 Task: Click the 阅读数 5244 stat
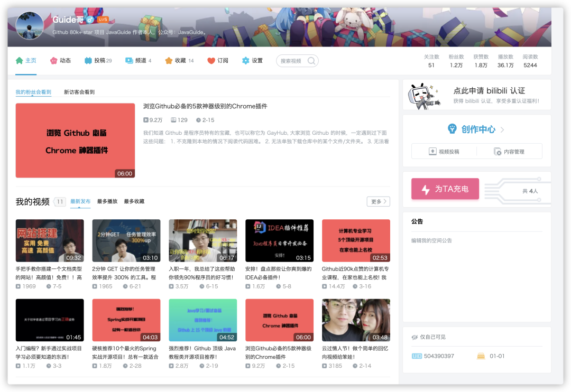coord(530,61)
